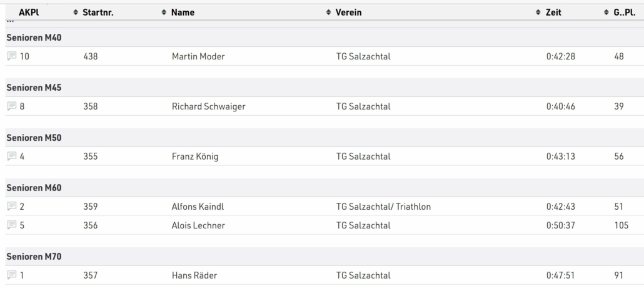Click start number 356
This screenshot has width=644, height=288.
coord(91,225)
